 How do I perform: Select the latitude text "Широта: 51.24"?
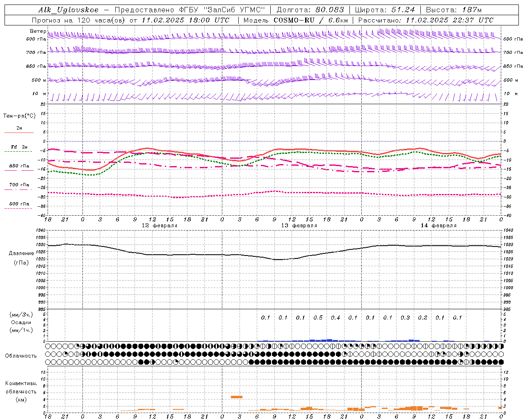385,10
